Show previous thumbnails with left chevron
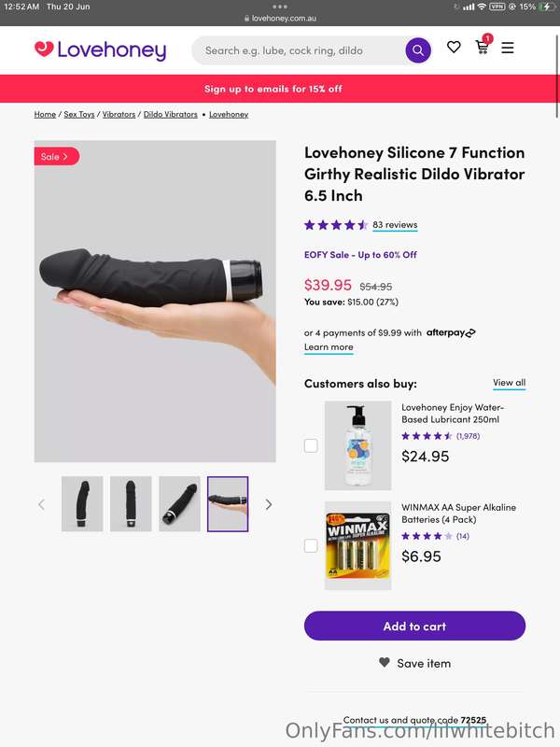560x747 pixels. coord(41,504)
